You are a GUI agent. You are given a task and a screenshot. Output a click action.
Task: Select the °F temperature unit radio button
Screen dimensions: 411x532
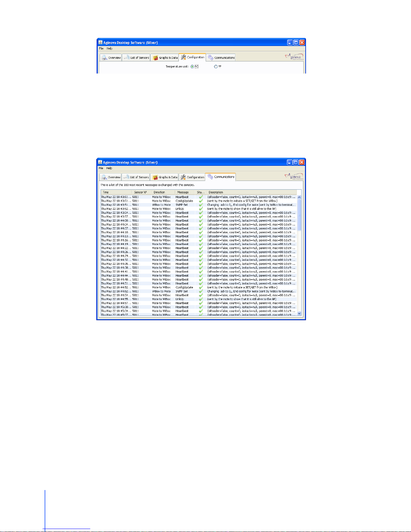tap(216, 66)
